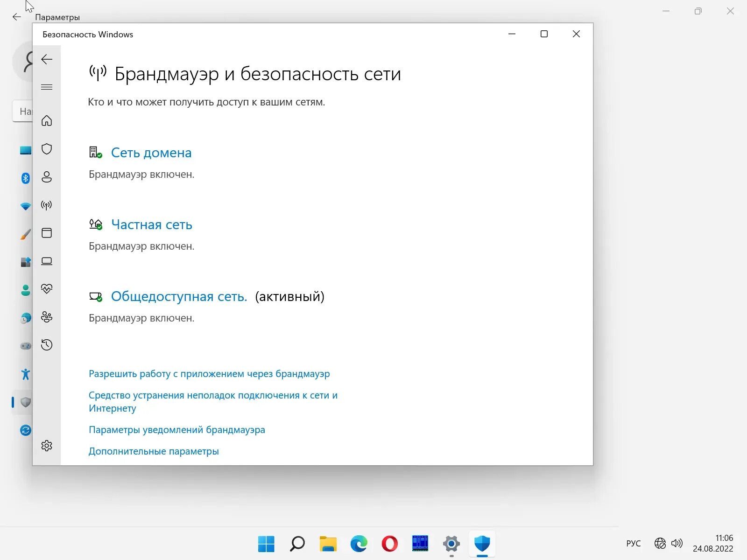
Task: Launch File Explorer from taskbar
Action: pos(328,544)
